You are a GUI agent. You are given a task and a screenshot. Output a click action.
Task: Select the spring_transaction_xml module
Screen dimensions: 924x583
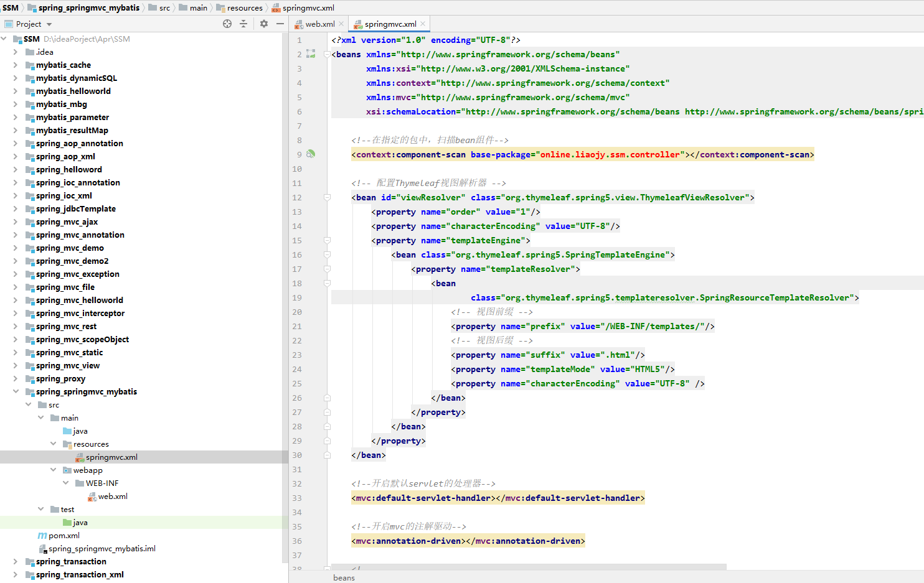click(80, 574)
